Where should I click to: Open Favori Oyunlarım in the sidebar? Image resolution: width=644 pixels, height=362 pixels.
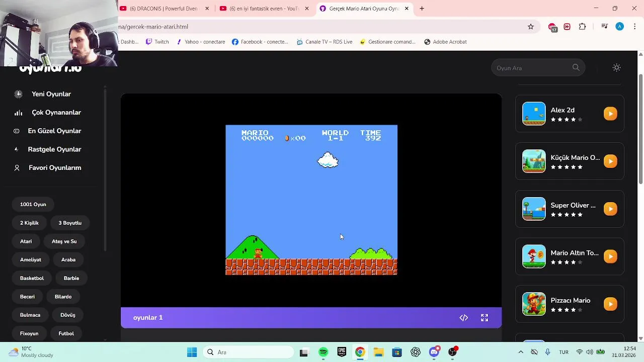(x=55, y=168)
